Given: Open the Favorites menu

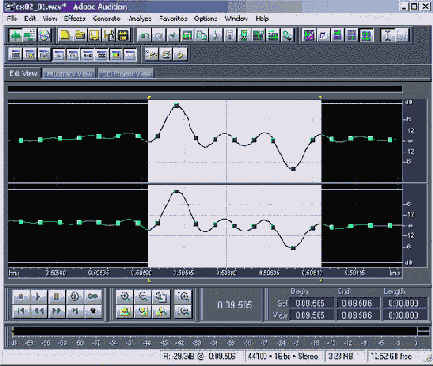Looking at the screenshot, I should (173, 19).
